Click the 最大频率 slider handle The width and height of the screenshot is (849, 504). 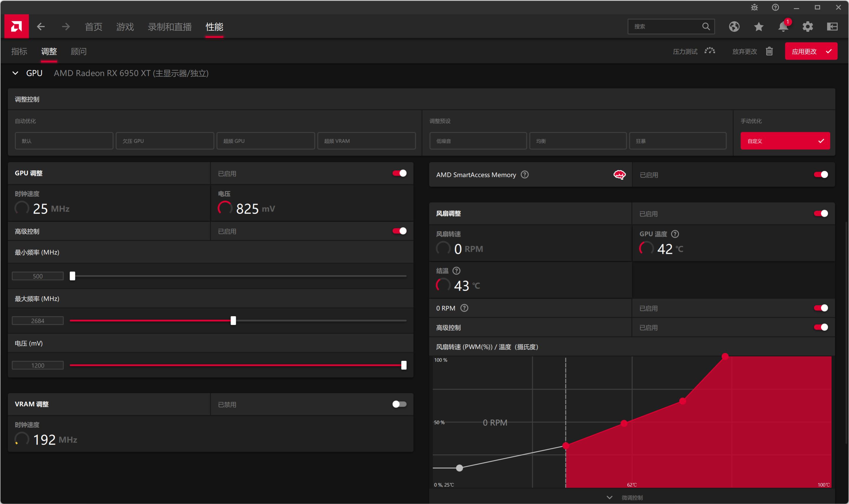(x=233, y=321)
